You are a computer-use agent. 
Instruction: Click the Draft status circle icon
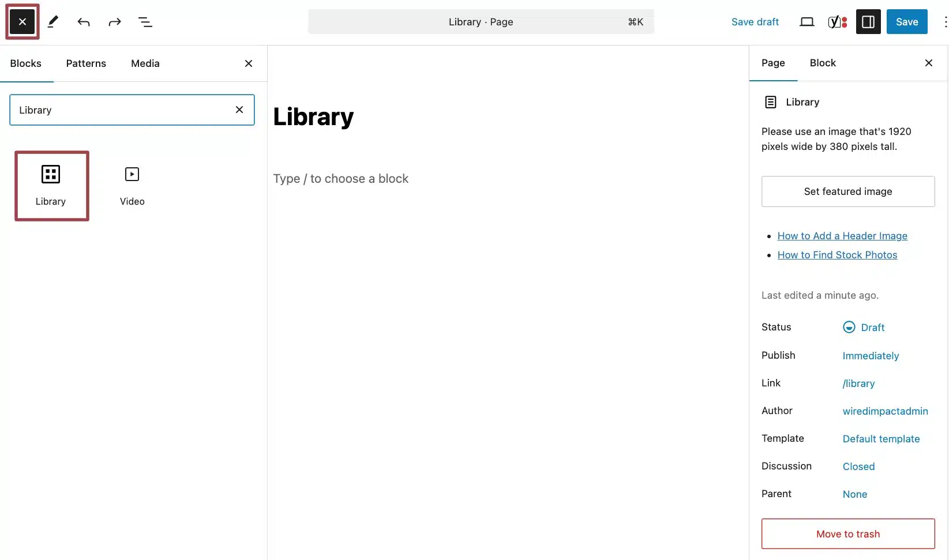tap(849, 327)
